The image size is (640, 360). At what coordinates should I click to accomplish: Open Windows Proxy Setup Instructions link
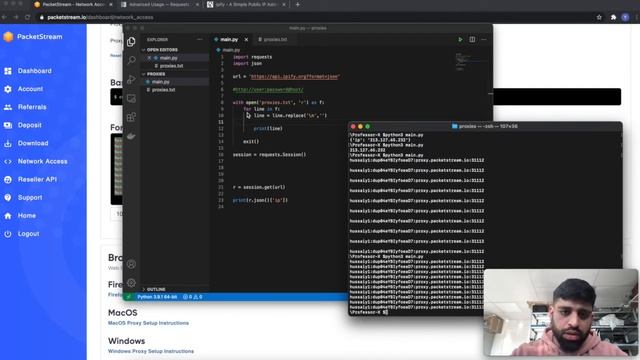click(x=151, y=351)
